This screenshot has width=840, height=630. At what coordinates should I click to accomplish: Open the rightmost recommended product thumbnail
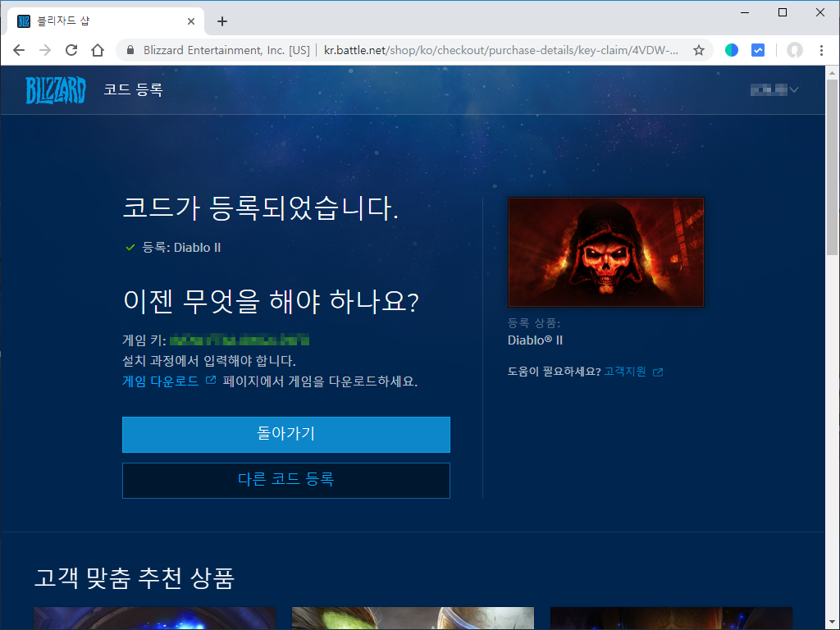[671, 619]
